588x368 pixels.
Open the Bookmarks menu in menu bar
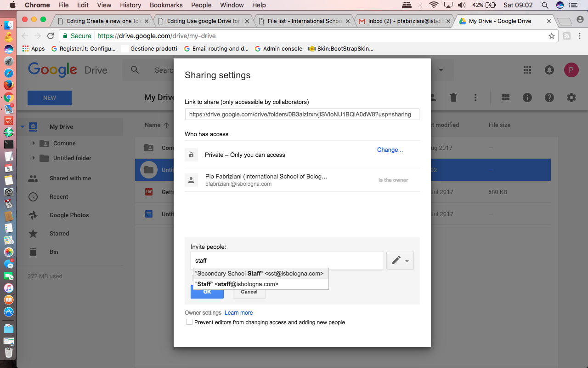click(166, 5)
